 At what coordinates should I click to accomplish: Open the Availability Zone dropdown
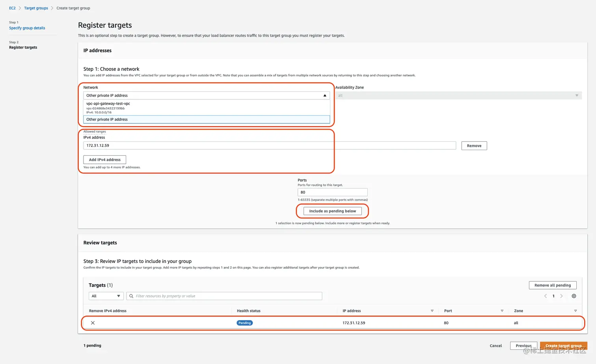[x=577, y=95]
